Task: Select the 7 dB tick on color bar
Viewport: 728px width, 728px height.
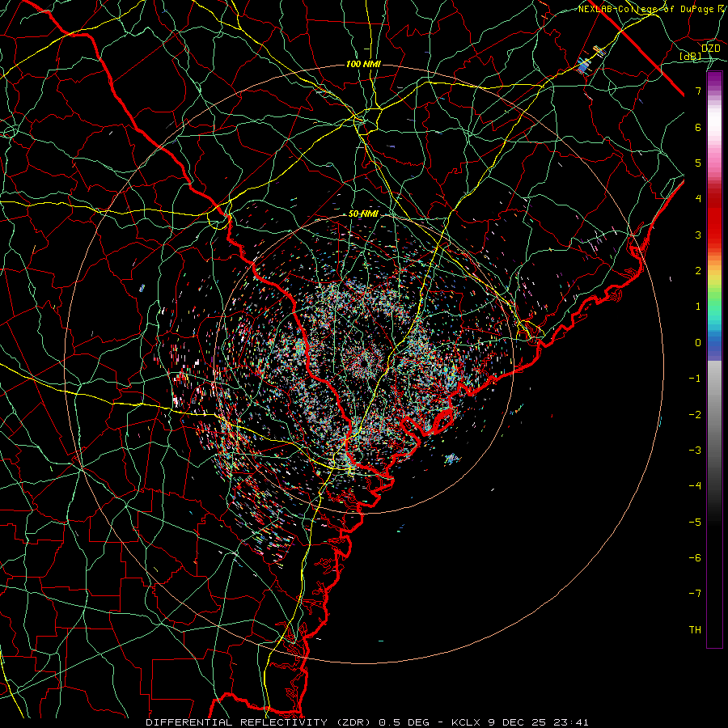Action: [x=698, y=91]
